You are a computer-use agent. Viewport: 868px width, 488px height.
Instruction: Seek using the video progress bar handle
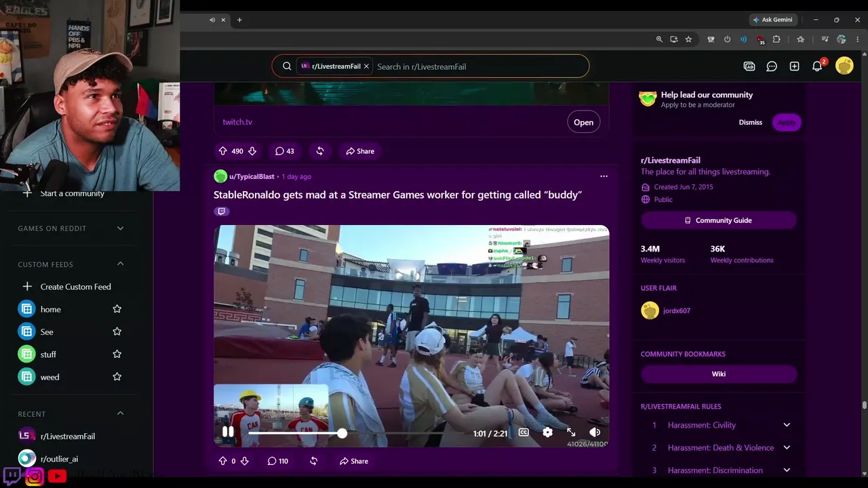(342, 433)
